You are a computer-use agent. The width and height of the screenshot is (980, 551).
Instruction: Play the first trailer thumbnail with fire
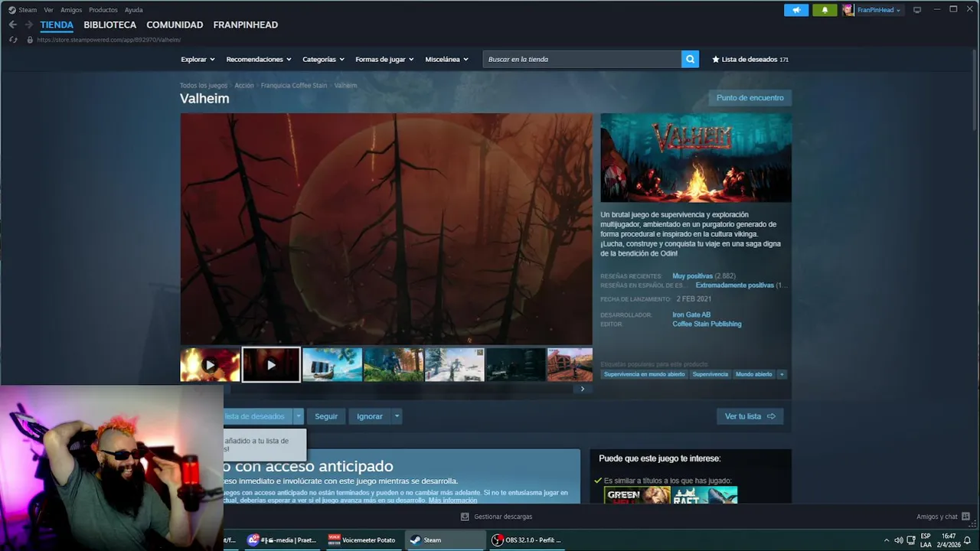[210, 365]
